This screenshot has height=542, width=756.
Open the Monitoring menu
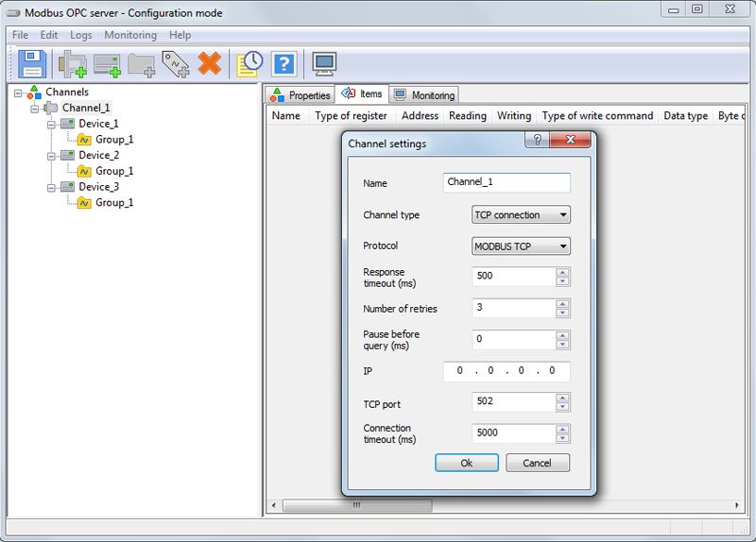click(x=130, y=35)
